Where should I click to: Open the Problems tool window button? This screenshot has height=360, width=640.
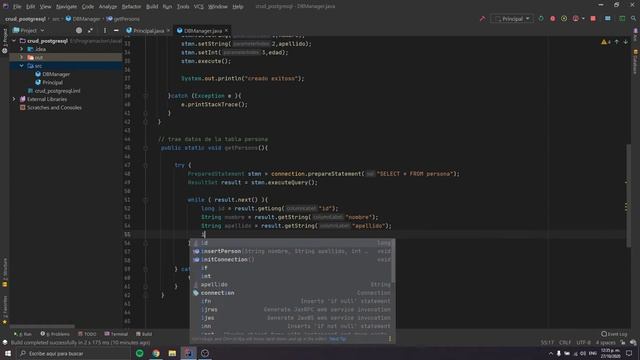click(x=55, y=334)
